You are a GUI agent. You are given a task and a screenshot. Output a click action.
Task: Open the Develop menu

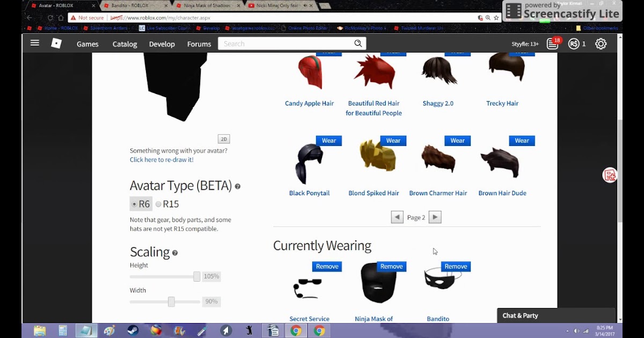point(162,44)
